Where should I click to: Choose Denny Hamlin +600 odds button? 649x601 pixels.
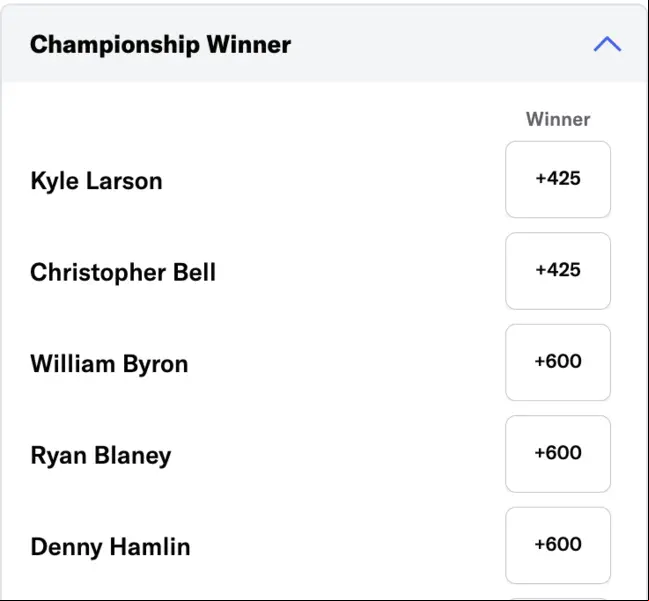(x=558, y=545)
